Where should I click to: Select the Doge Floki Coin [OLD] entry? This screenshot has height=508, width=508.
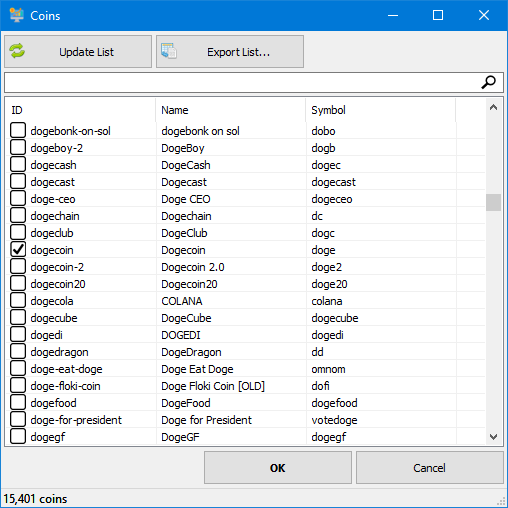(213, 386)
